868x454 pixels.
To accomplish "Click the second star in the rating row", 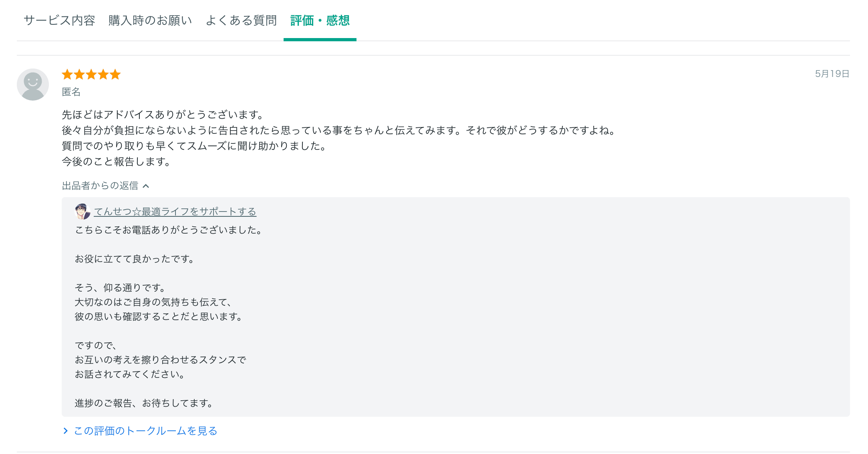I will (x=79, y=74).
